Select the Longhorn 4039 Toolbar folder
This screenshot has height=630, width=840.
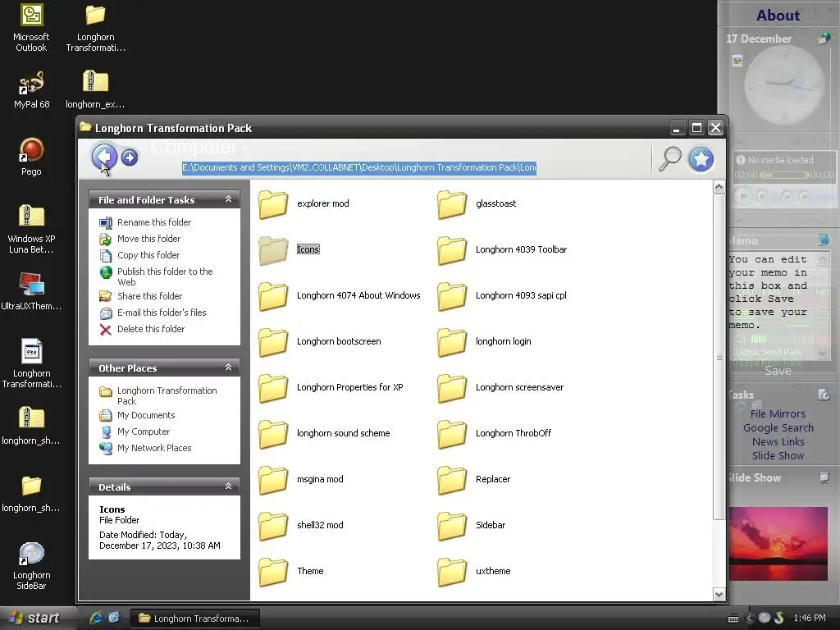pyautogui.click(x=503, y=249)
